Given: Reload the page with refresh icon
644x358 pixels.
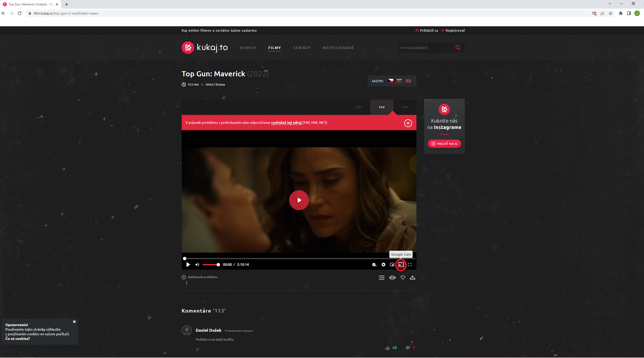Looking at the screenshot, I should tap(20, 13).
